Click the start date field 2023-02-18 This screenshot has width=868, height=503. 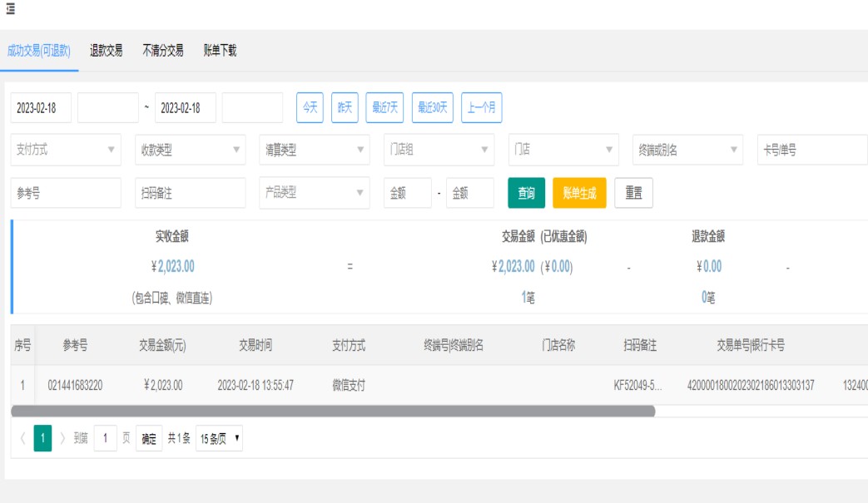[x=41, y=107]
